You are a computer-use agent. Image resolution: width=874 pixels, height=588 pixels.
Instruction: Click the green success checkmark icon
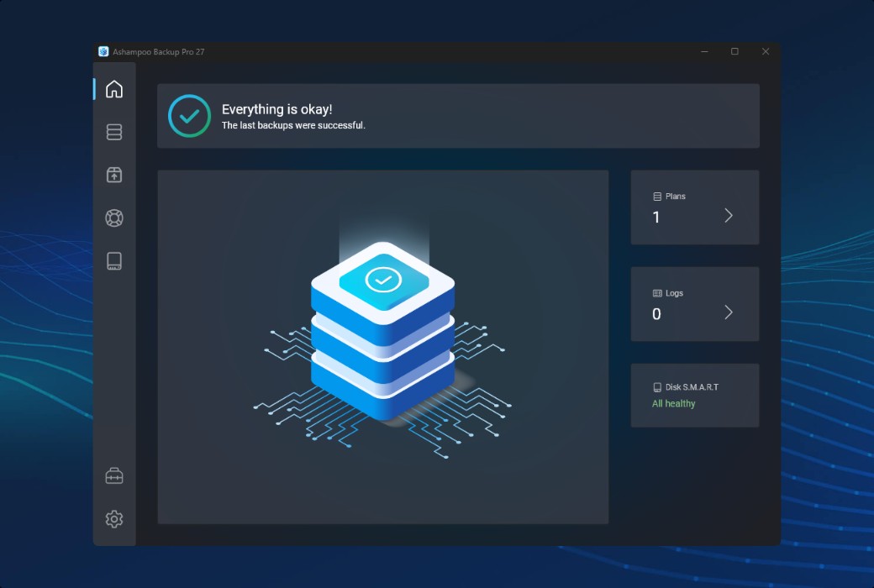point(188,115)
